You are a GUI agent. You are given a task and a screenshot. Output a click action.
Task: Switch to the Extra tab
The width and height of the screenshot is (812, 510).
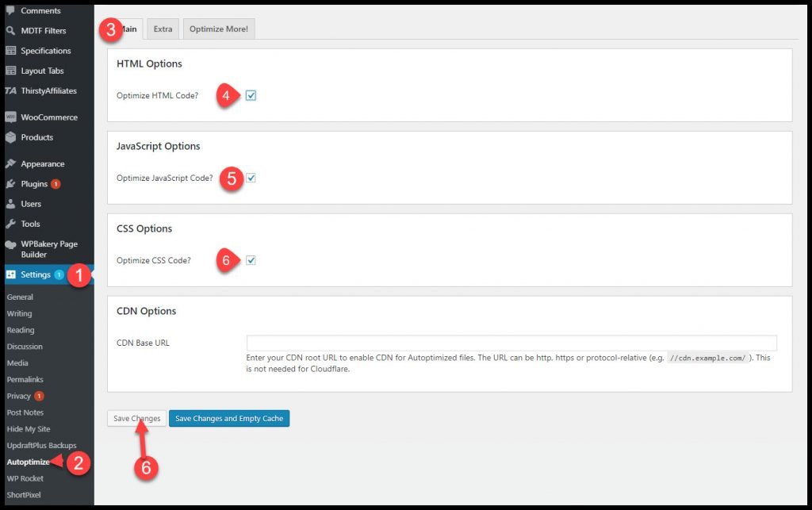click(163, 29)
